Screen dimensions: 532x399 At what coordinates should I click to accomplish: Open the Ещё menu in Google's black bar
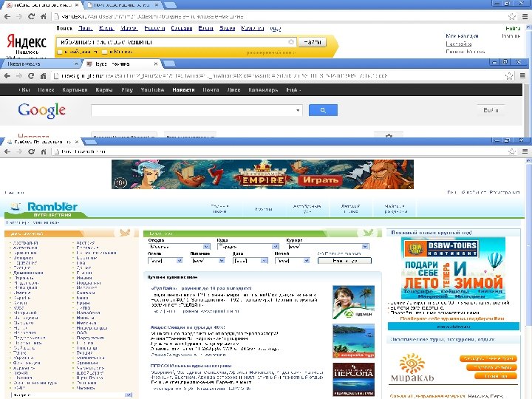point(293,90)
